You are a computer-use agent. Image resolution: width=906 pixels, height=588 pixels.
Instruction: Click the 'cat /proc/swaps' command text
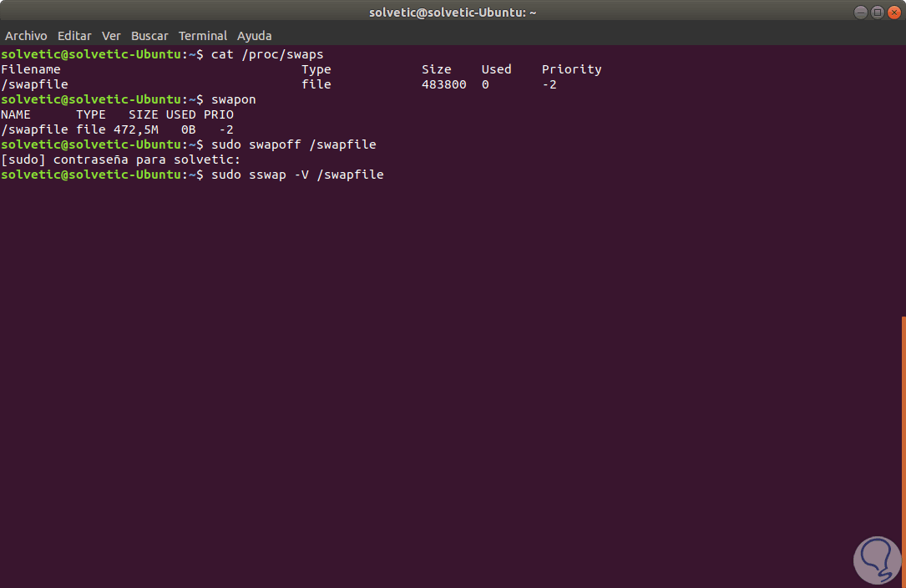pos(267,54)
